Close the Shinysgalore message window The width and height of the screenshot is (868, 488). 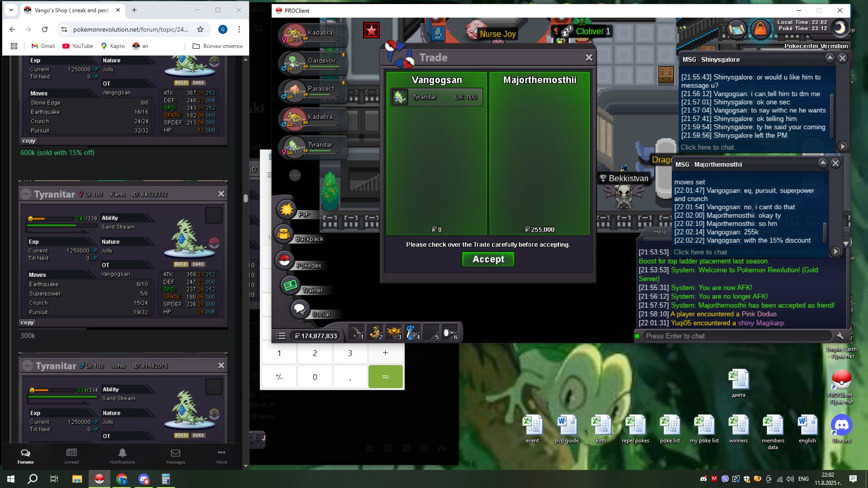pos(842,58)
